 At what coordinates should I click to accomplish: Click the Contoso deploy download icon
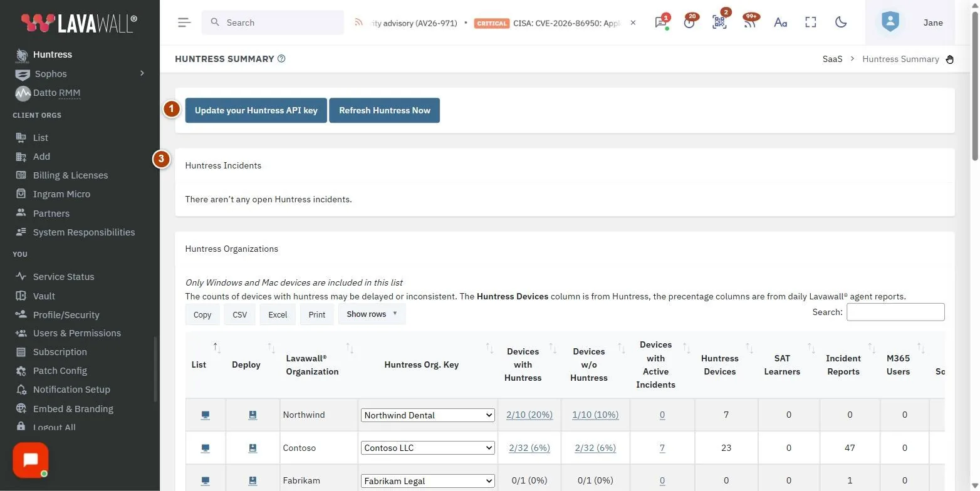click(253, 448)
